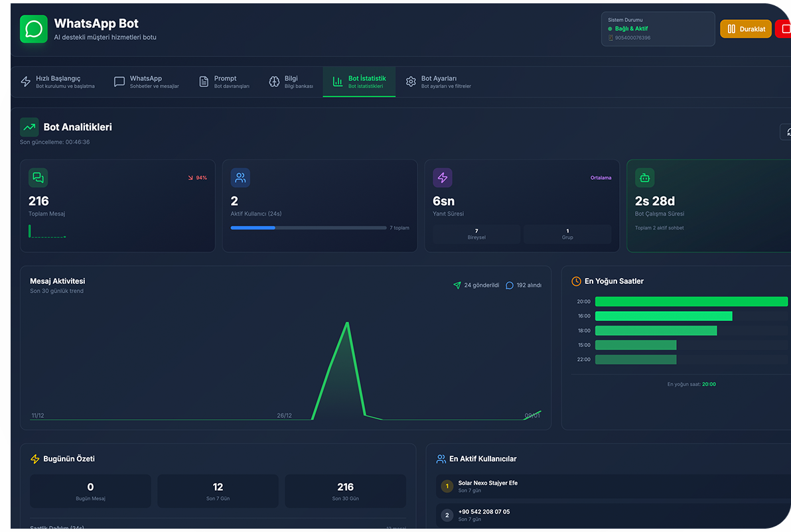The image size is (791, 532).
Task: Select user Solar Nexo Stajyer Efe
Action: (x=488, y=486)
